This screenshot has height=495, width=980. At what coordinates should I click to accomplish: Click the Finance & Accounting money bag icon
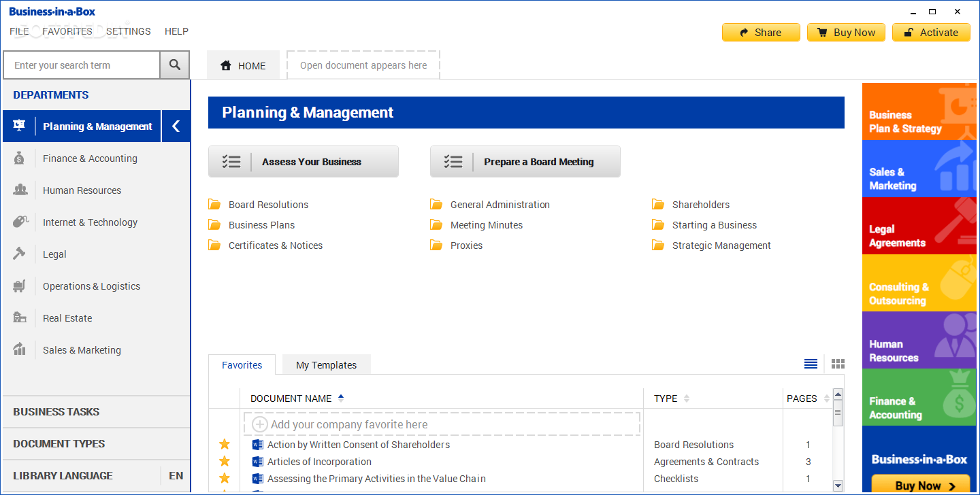click(x=19, y=158)
